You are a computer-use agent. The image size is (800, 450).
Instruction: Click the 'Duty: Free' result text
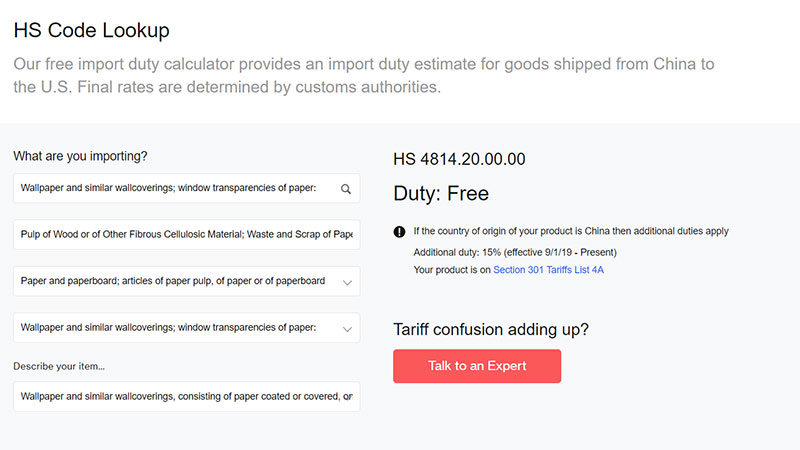click(441, 193)
